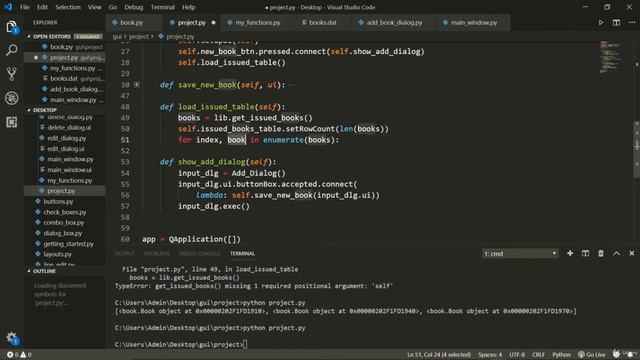Open the Selection menu

(68, 7)
